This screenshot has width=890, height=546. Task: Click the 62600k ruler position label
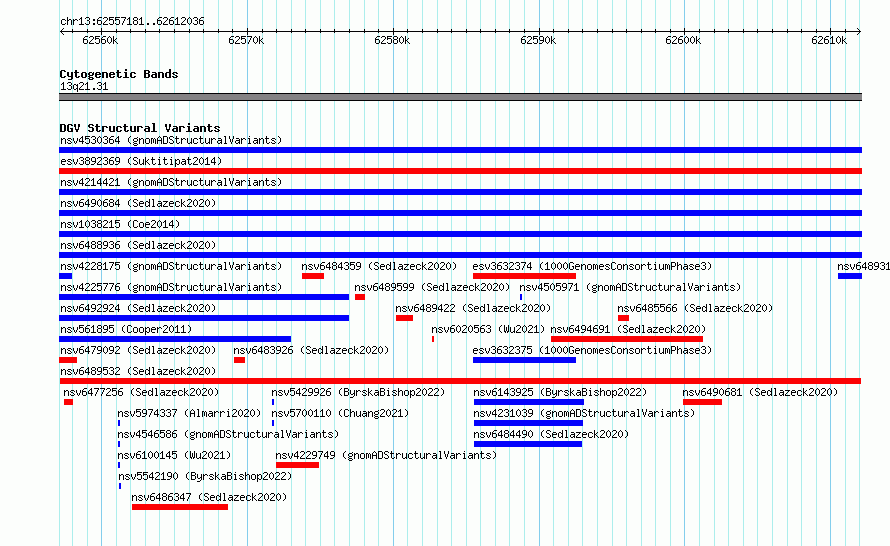pyautogui.click(x=683, y=40)
